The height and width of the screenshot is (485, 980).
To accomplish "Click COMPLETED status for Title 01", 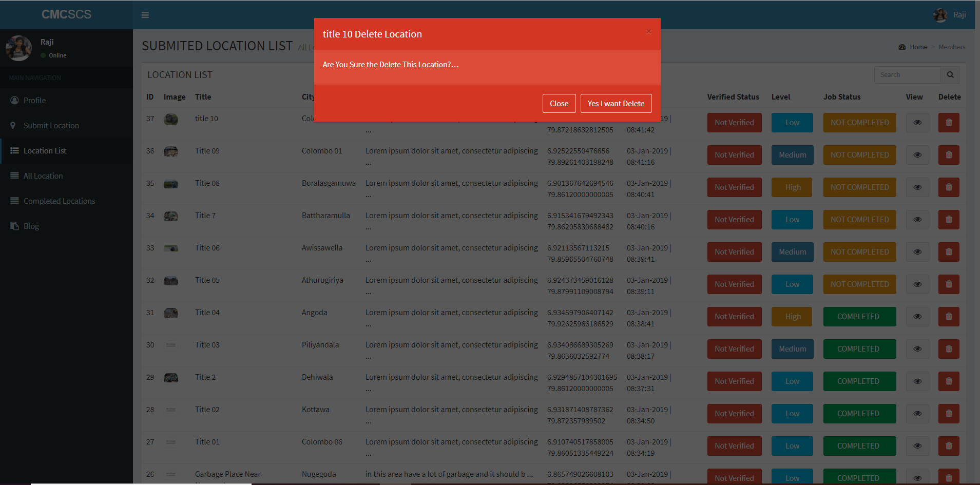I will tap(860, 446).
